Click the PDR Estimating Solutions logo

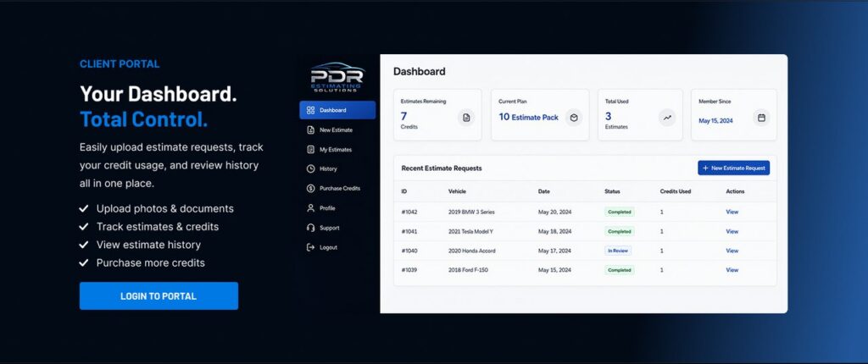(337, 77)
